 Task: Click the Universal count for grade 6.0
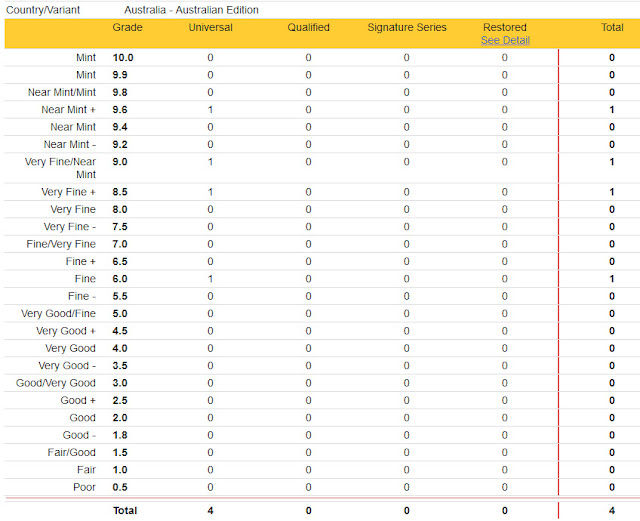click(x=210, y=279)
